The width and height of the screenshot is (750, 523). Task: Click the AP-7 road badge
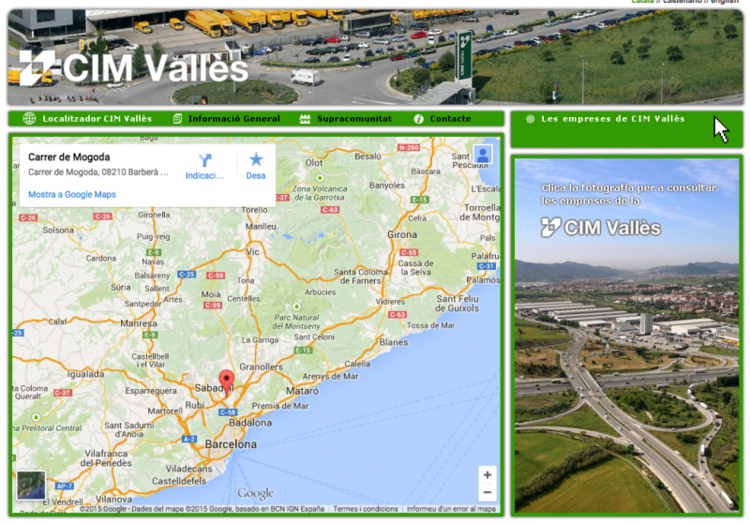coord(64,486)
